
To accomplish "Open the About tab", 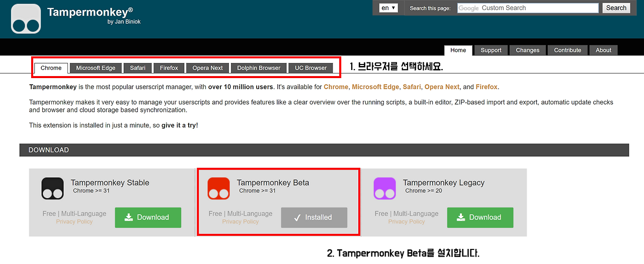I will [x=604, y=50].
